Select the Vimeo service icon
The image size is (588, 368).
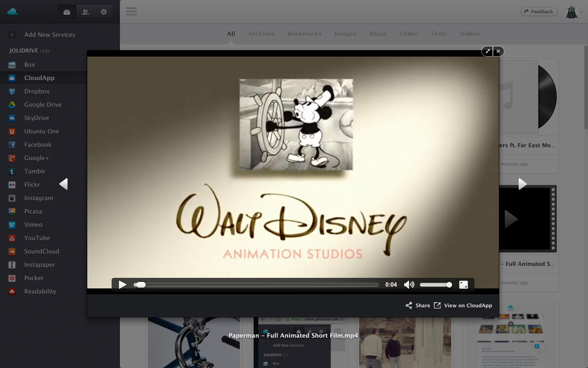tap(12, 225)
